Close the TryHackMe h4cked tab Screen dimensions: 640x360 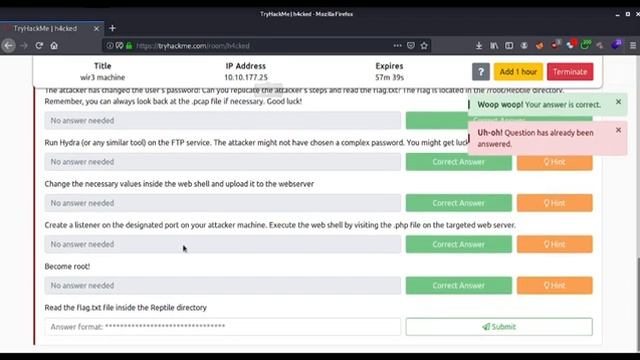tap(96, 29)
